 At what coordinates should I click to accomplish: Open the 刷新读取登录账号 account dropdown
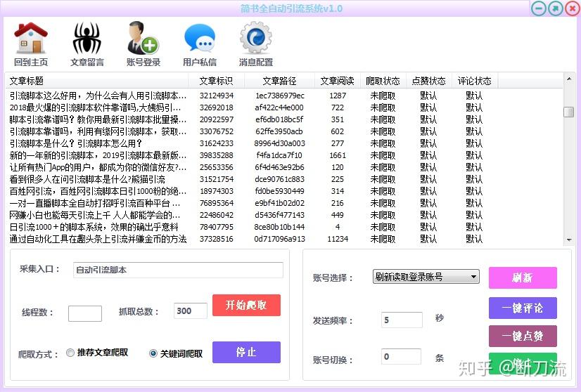[426, 277]
